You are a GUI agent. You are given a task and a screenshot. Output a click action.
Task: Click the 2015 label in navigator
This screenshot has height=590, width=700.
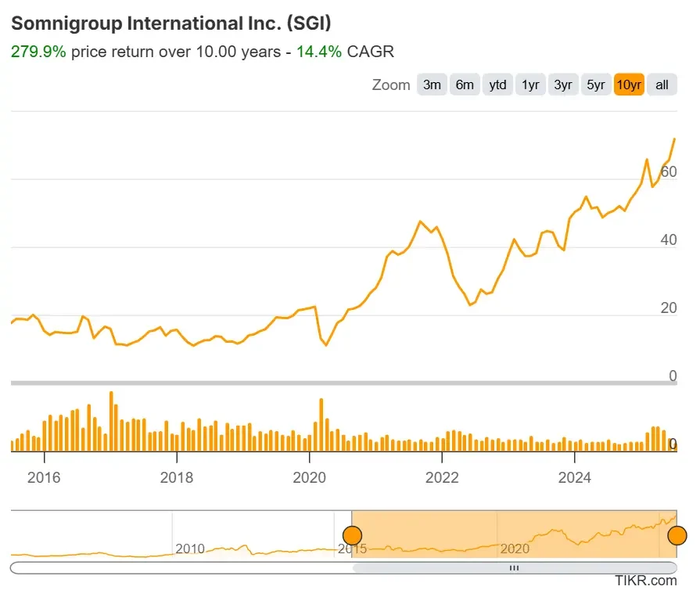tap(352, 549)
